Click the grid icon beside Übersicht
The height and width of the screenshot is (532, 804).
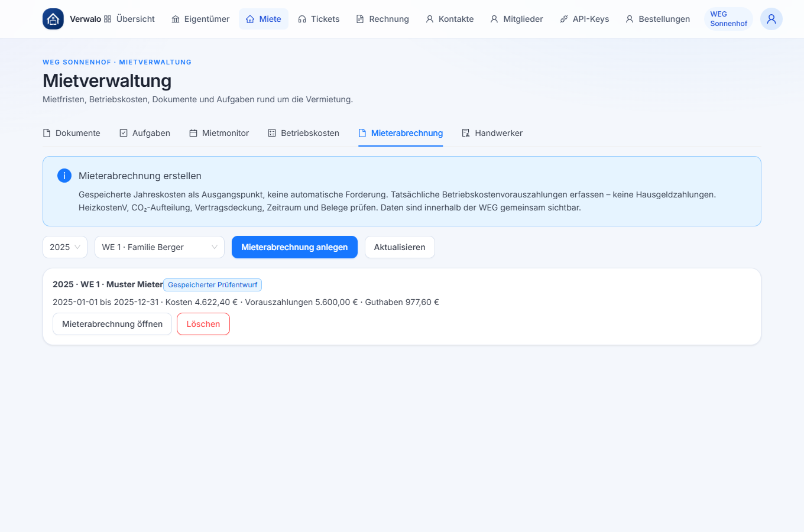[x=108, y=19]
